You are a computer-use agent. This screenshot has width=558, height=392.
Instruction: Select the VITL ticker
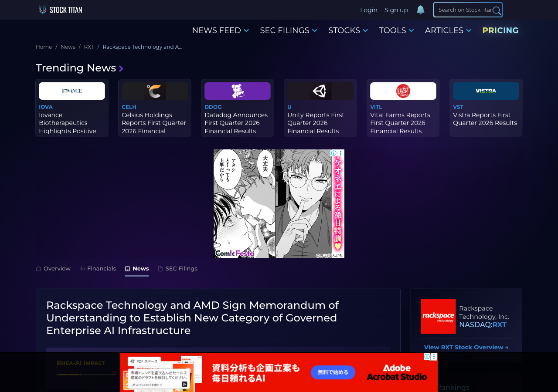click(376, 107)
